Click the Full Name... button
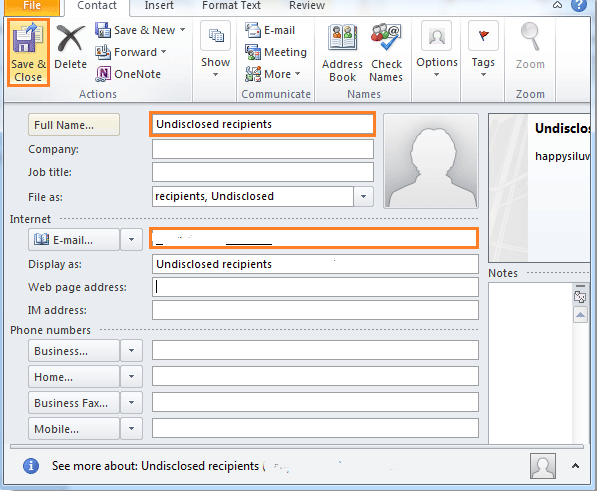The width and height of the screenshot is (597, 491). (74, 124)
